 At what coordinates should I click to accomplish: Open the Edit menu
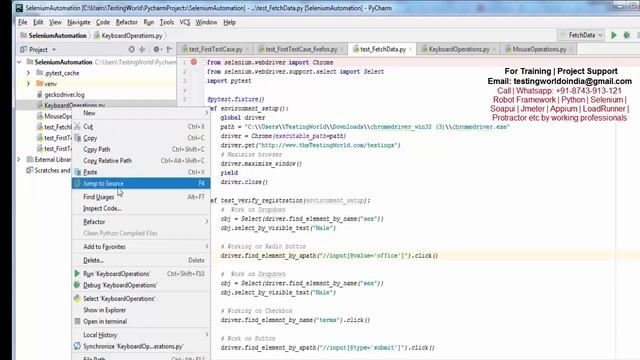click(38, 22)
